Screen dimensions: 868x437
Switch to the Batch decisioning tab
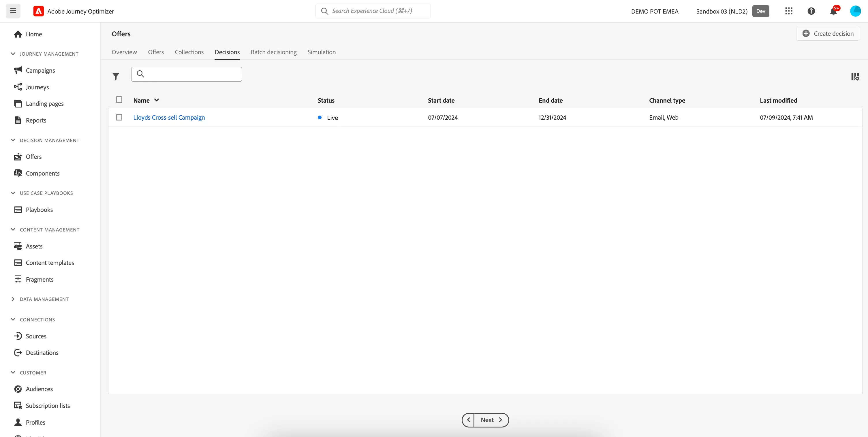point(274,52)
